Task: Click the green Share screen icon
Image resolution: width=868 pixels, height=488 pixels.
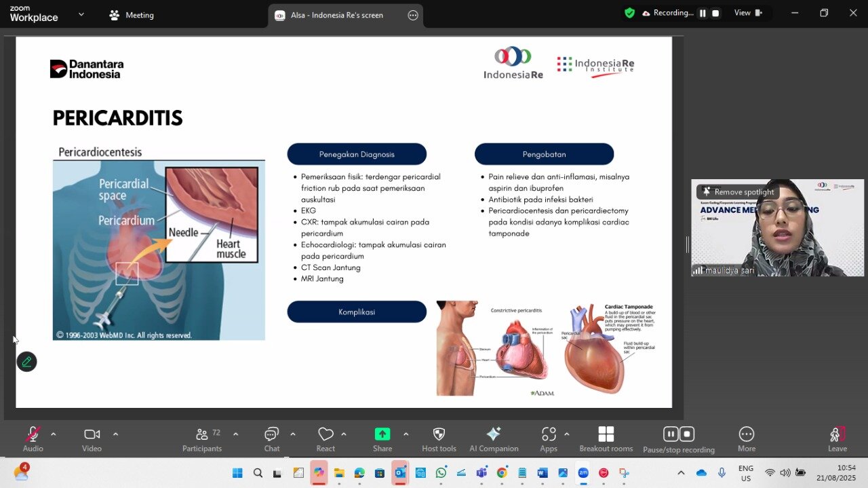Action: click(x=382, y=434)
